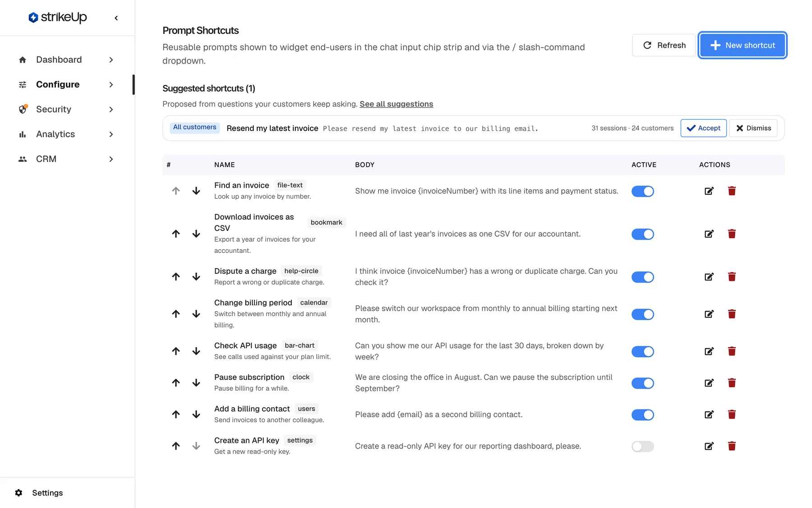
Task: Move Pause subscription shortcut up
Action: (176, 383)
